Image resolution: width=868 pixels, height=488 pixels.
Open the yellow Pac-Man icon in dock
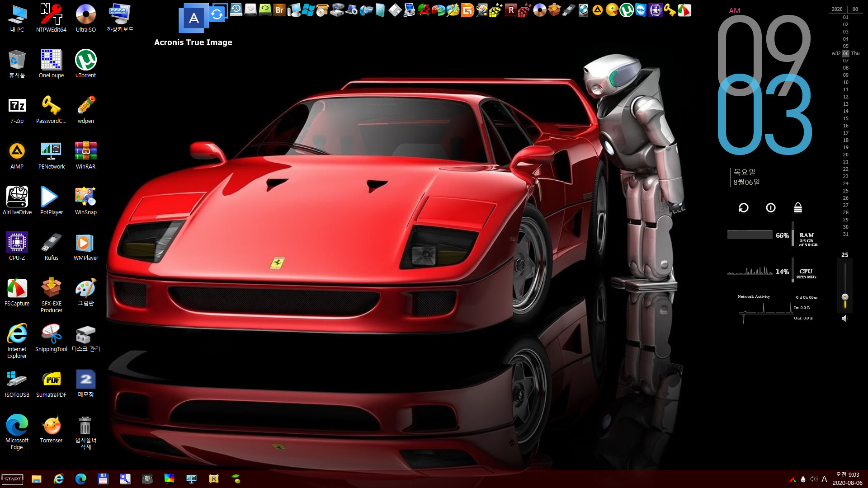(612, 10)
